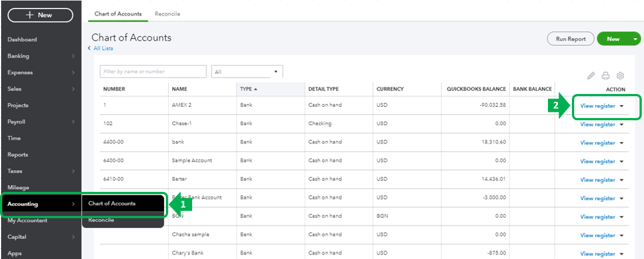The width and height of the screenshot is (644, 259).
Task: Open Dashboard in the sidebar
Action: 22,40
